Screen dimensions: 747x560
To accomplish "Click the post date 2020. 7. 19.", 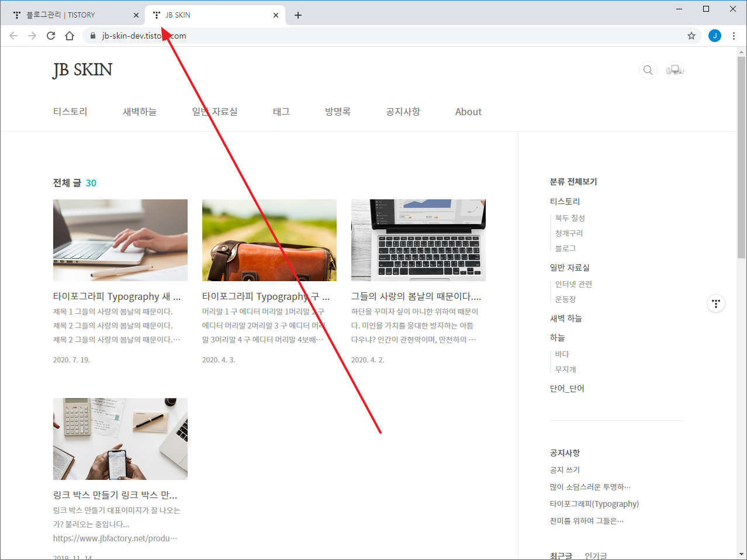I will (x=71, y=360).
